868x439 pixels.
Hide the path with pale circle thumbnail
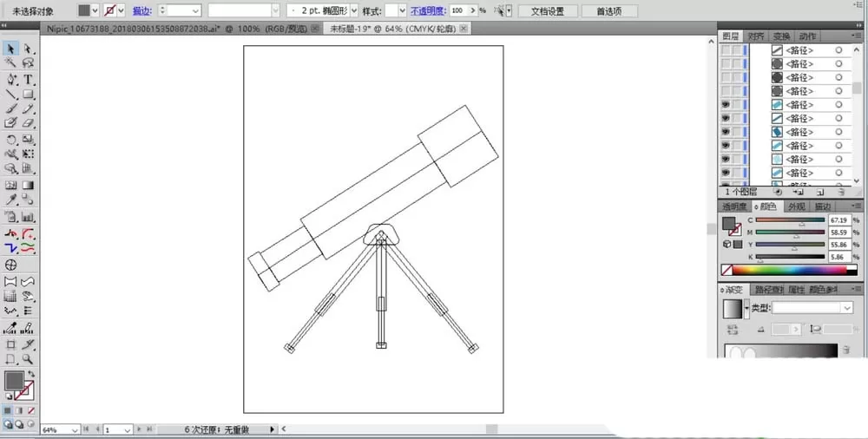click(725, 159)
